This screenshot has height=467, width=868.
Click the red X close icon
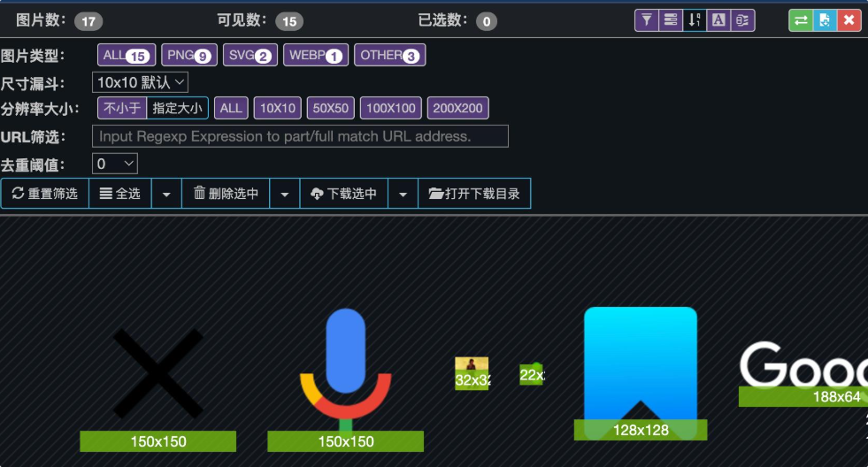pyautogui.click(x=849, y=20)
